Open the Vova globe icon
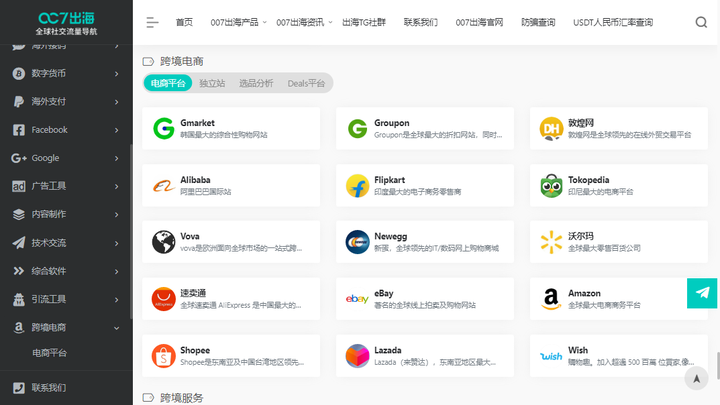This screenshot has height=405, width=720. coord(163,242)
